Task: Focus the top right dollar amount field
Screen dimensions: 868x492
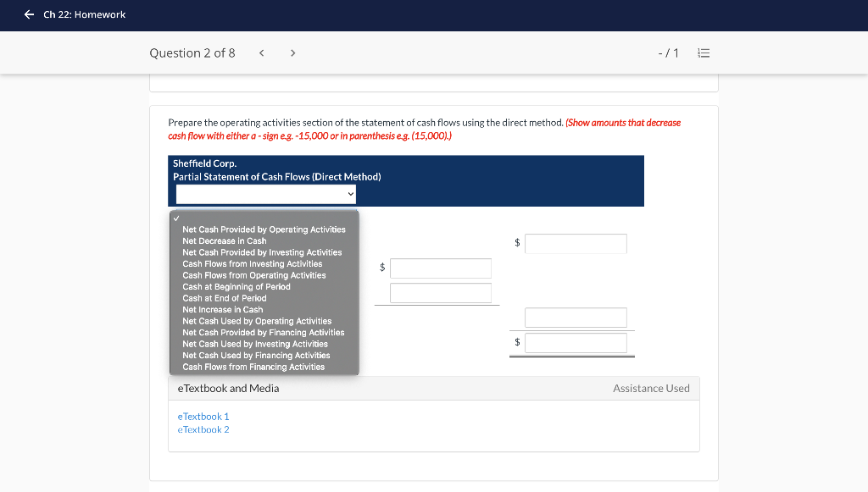Action: (576, 244)
